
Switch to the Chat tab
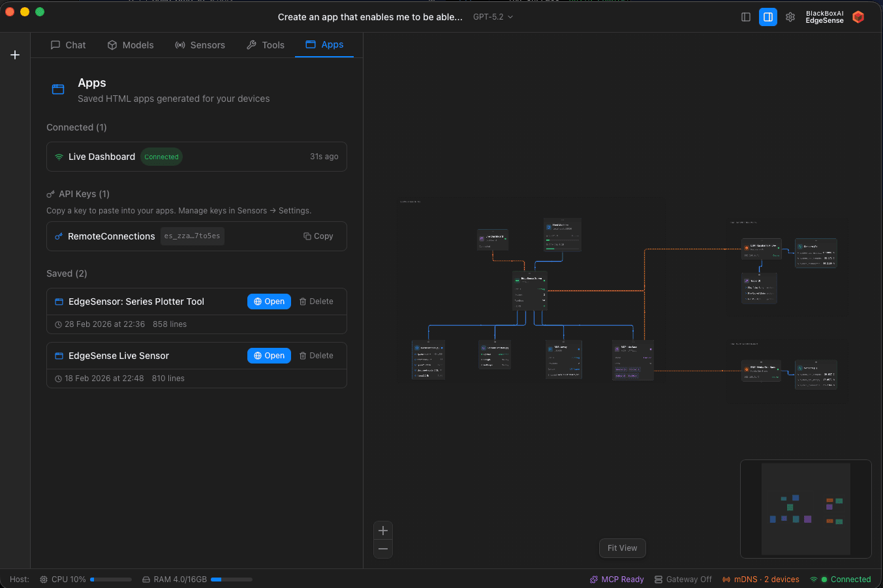click(69, 45)
